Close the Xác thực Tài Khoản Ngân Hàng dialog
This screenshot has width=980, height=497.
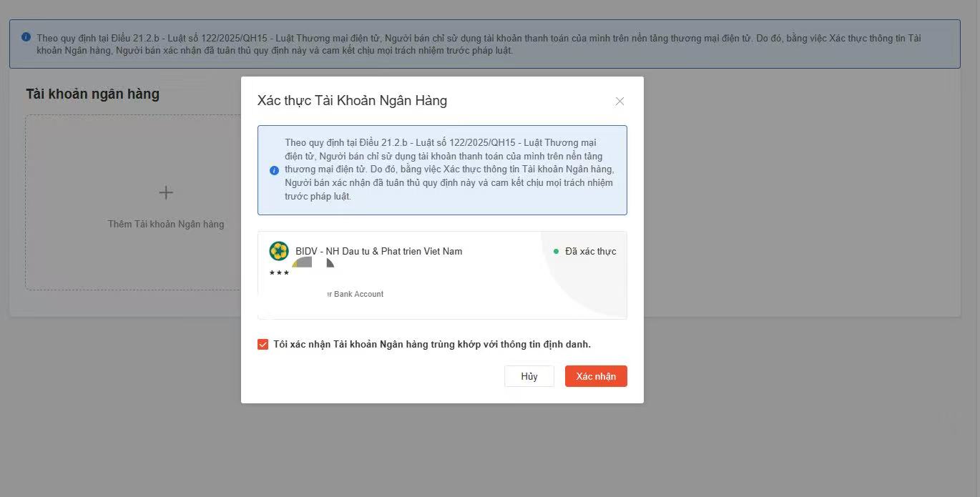pyautogui.click(x=619, y=102)
